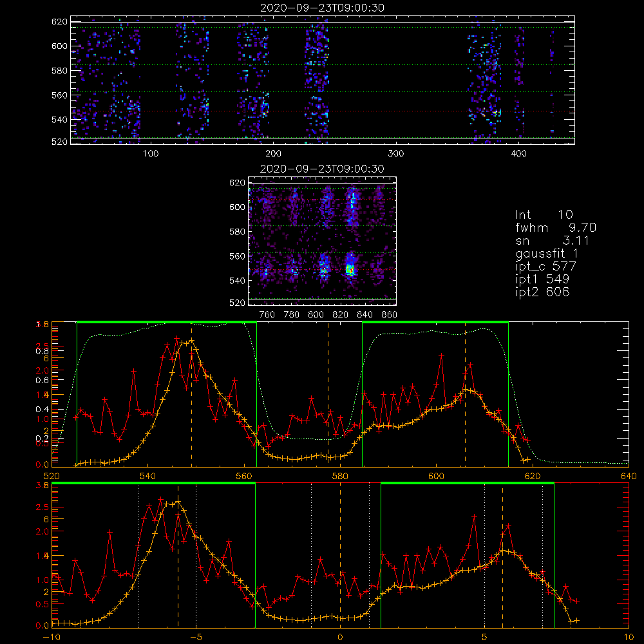
Task: Click the 'ipt1 549' readout line
Action: 542,279
